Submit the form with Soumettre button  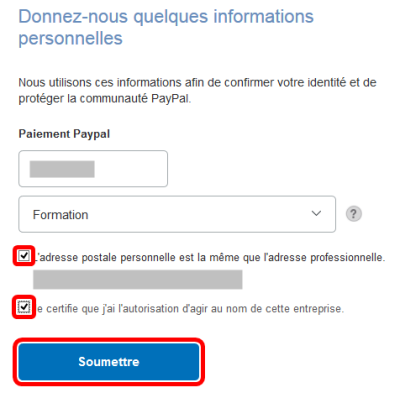[109, 362]
